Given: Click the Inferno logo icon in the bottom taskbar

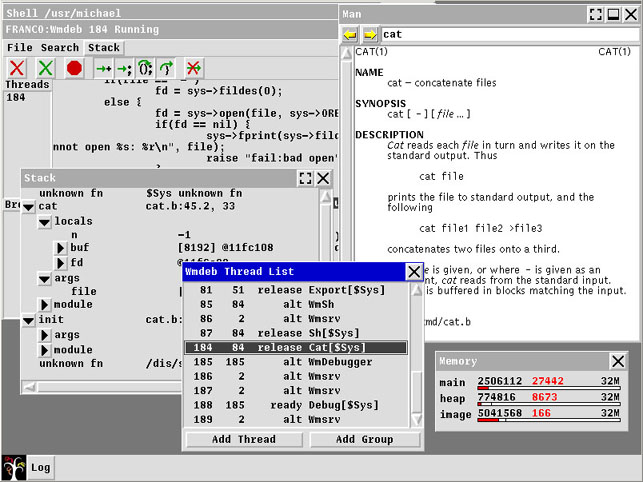Looking at the screenshot, I should pos(12,467).
